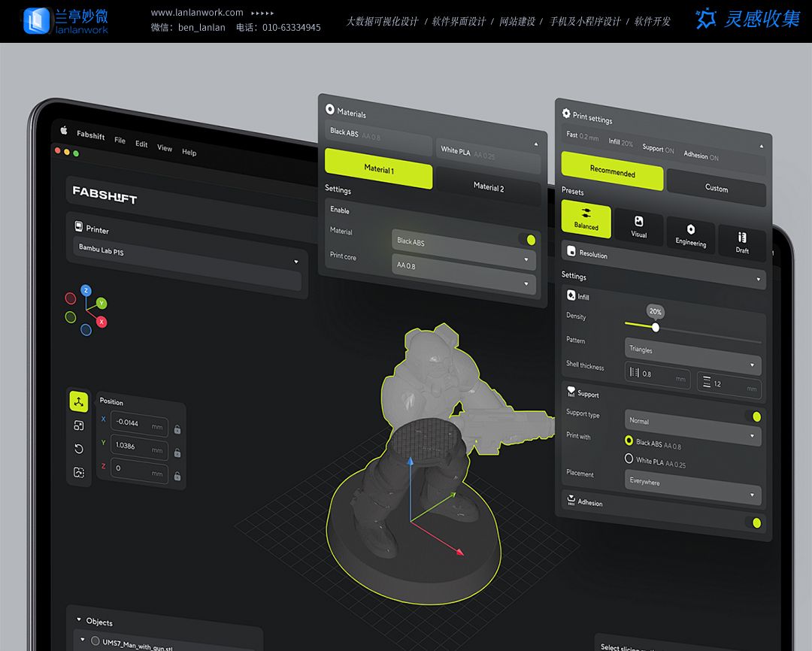The width and height of the screenshot is (812, 651).
Task: Click the Print settings gear icon
Action: [x=566, y=114]
